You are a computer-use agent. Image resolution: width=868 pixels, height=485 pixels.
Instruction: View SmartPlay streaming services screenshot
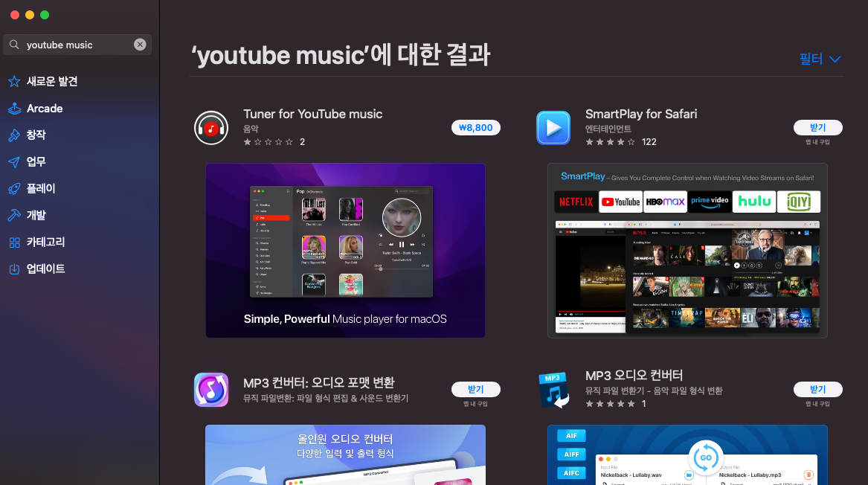[687, 250]
